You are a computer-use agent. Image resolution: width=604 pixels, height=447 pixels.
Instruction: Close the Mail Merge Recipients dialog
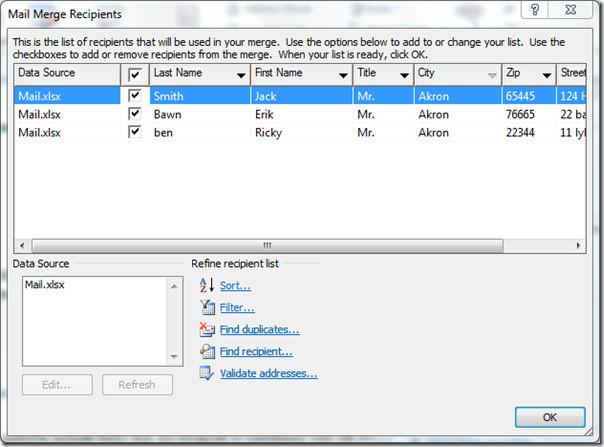point(571,9)
